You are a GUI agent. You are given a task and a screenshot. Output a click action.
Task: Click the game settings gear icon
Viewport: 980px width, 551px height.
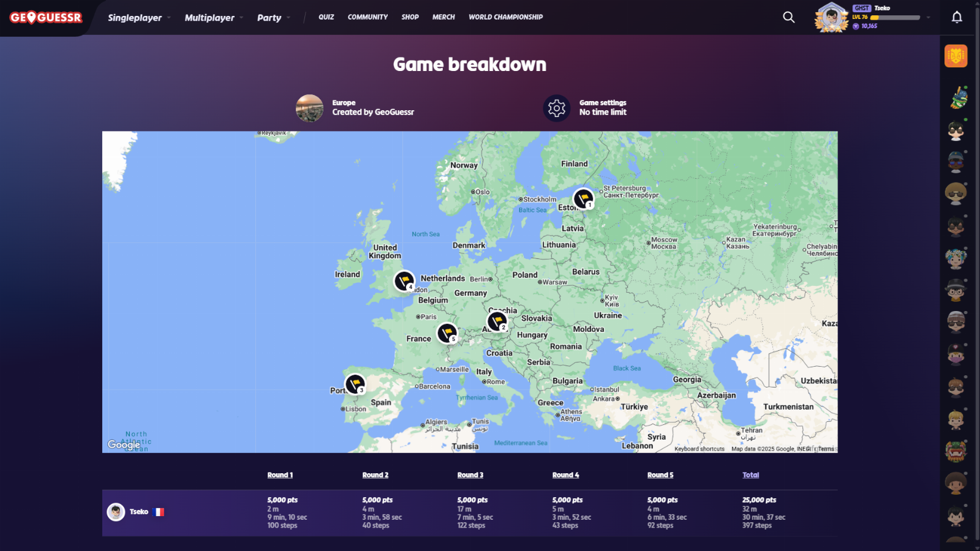(556, 108)
